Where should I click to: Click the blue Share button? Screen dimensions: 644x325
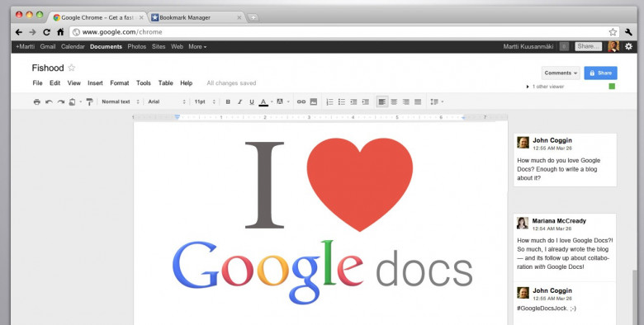tap(600, 73)
